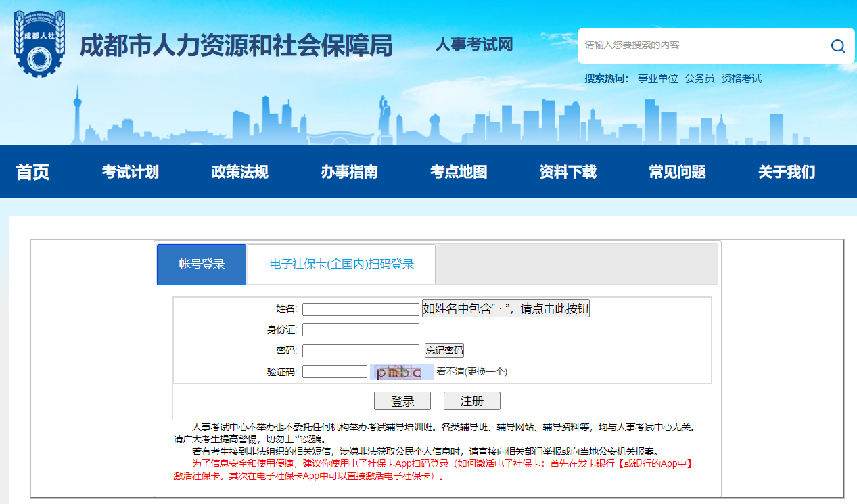Click the captcha verification image
The image size is (857, 504).
tap(402, 372)
